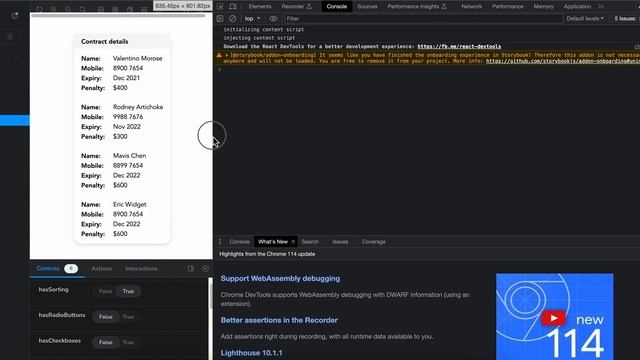
Task: Click the console prompt line
Action: tap(427, 70)
